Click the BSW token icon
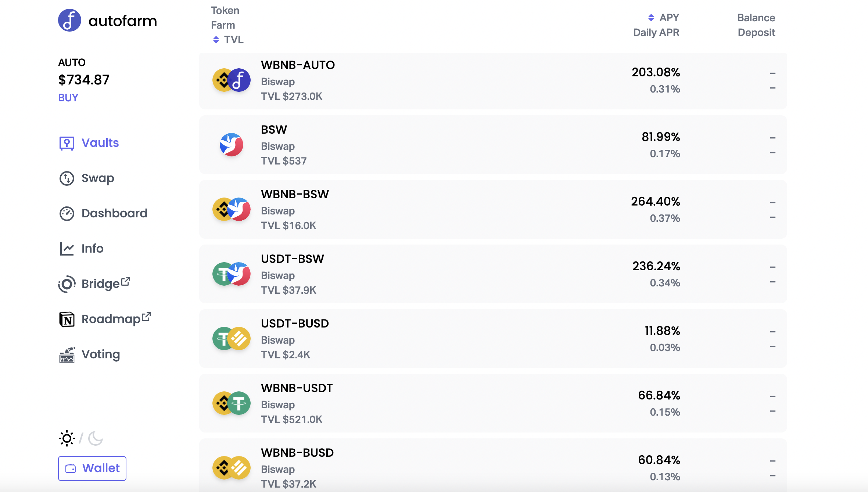The height and width of the screenshot is (492, 868). (232, 145)
